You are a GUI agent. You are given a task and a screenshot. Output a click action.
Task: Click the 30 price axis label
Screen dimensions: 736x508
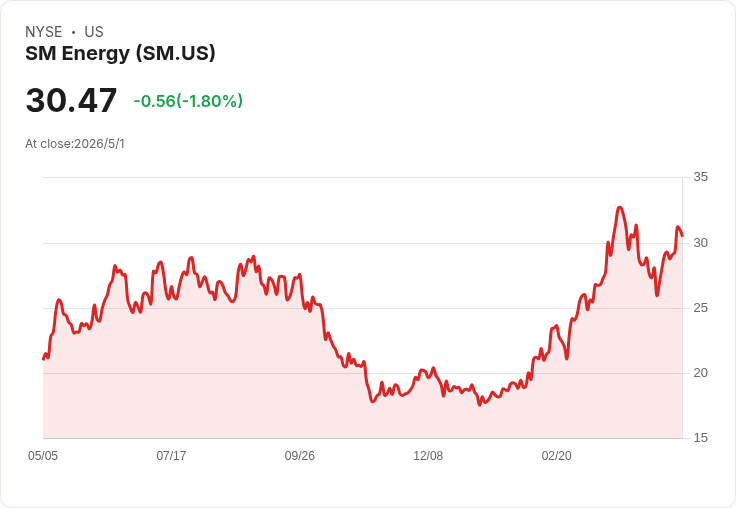pyautogui.click(x=700, y=243)
